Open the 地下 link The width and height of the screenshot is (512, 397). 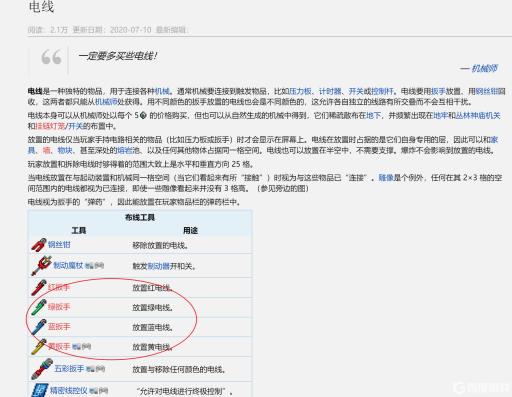[x=374, y=115]
